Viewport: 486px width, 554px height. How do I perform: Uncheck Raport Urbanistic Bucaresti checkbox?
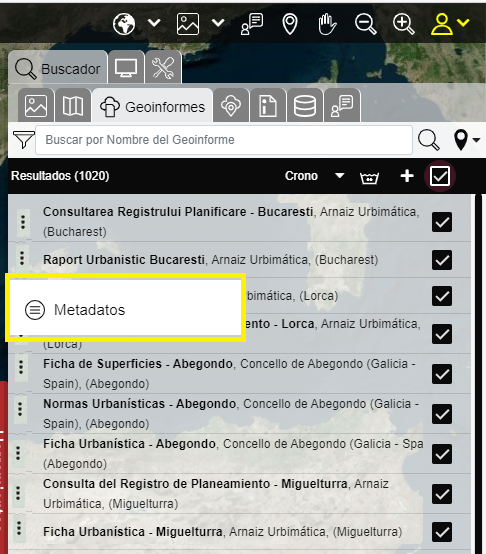[442, 260]
